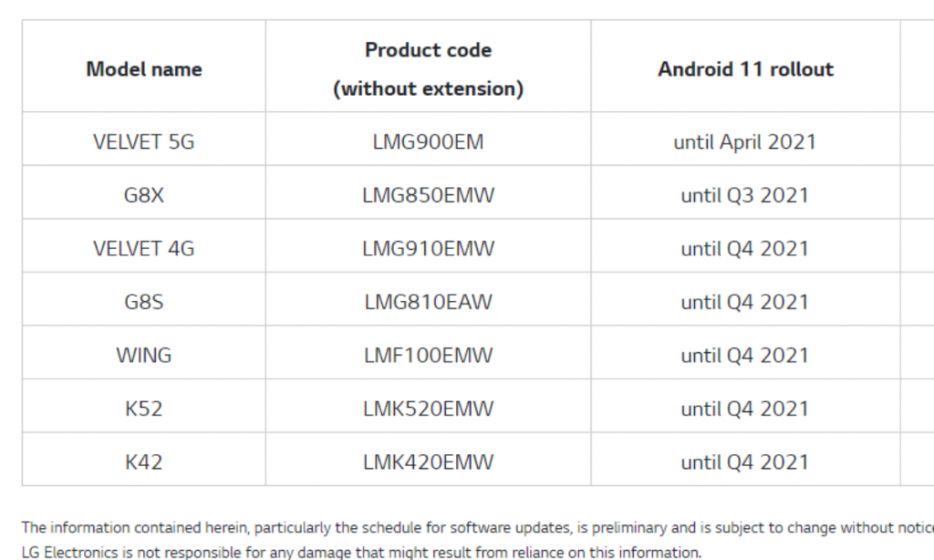The image size is (934, 560).
Task: Click the G8S model name cell
Action: pos(144,302)
